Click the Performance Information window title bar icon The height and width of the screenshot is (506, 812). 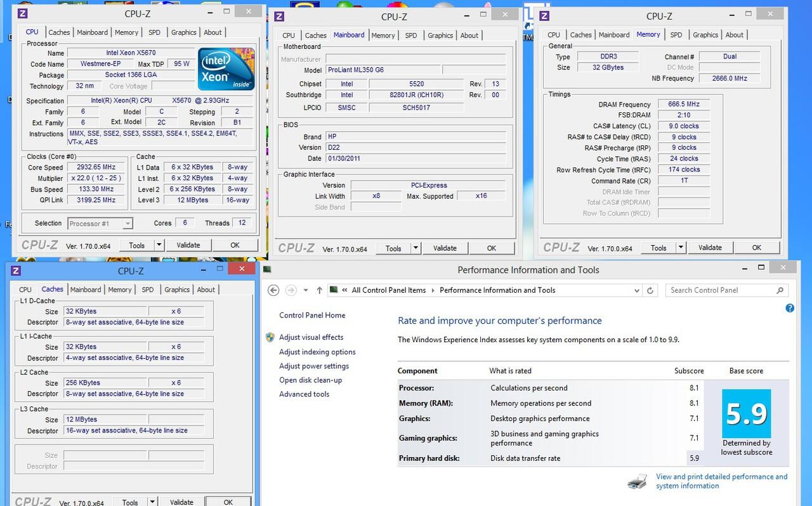pos(267,270)
